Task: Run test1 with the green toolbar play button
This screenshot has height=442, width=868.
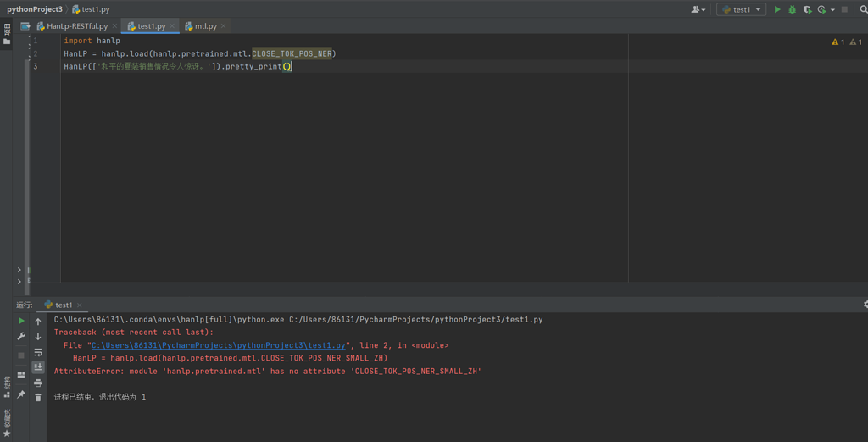Action: click(777, 9)
